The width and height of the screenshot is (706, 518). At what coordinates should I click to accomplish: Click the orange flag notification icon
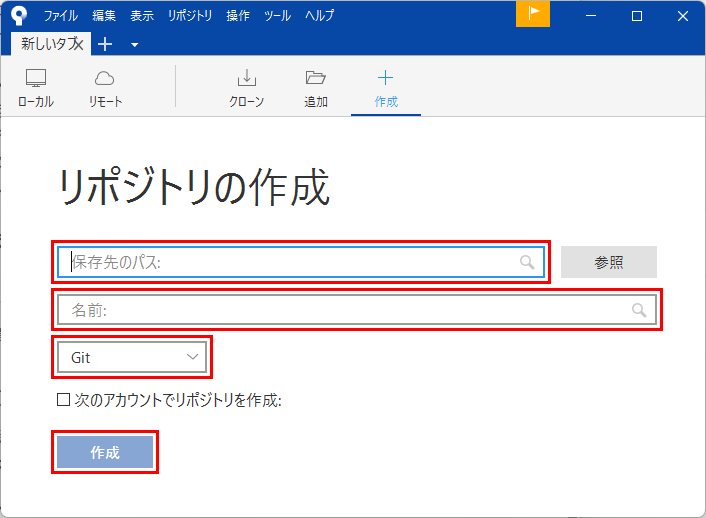pos(533,15)
